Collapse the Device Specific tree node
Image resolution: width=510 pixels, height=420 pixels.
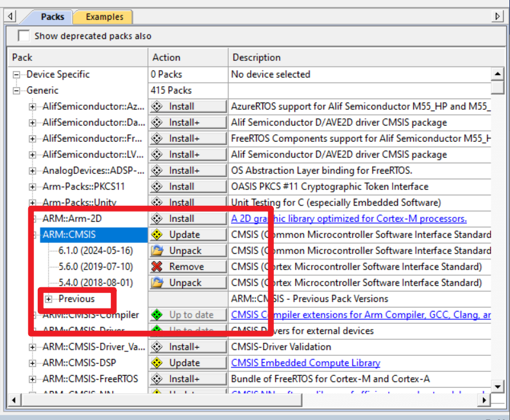click(x=16, y=75)
